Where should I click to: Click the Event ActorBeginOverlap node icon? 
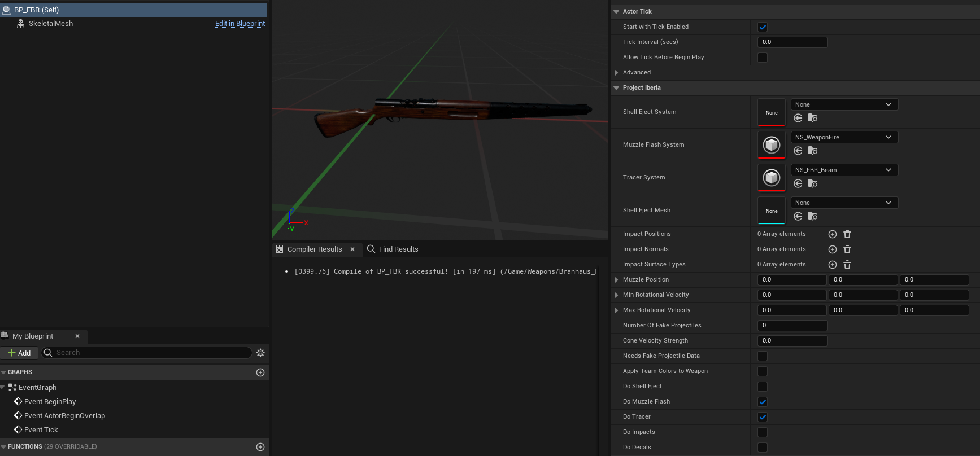[18, 415]
